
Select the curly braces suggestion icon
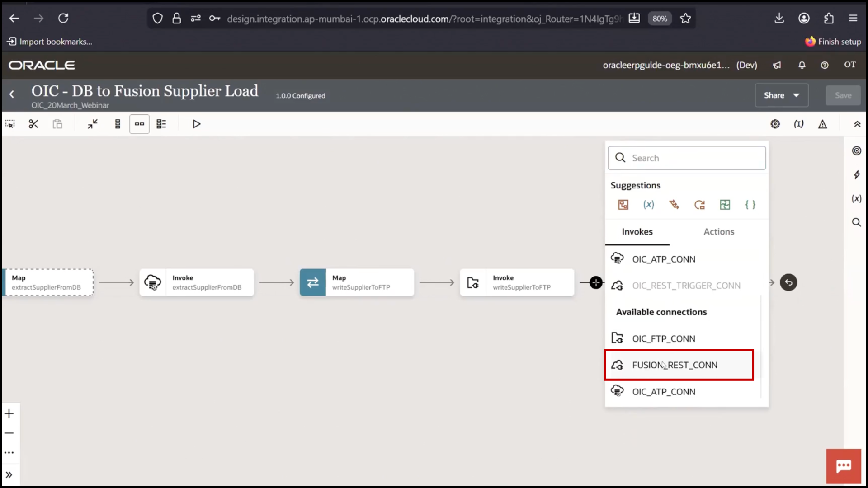point(750,205)
